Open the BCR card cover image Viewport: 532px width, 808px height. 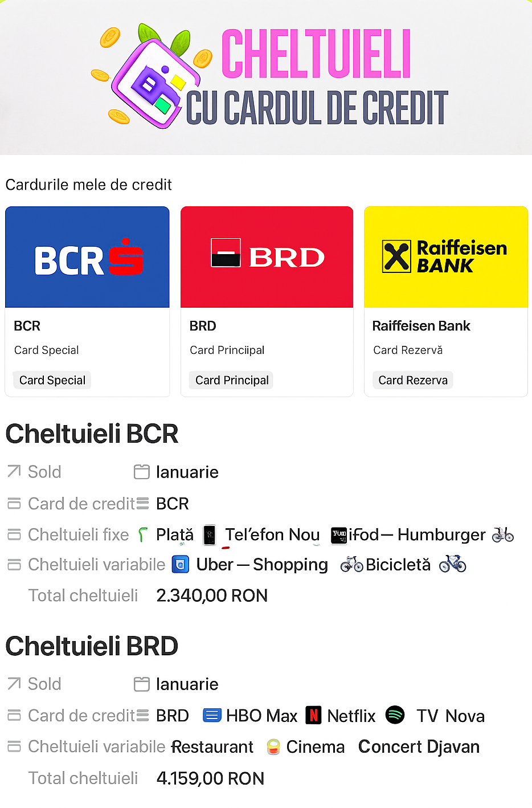(87, 257)
